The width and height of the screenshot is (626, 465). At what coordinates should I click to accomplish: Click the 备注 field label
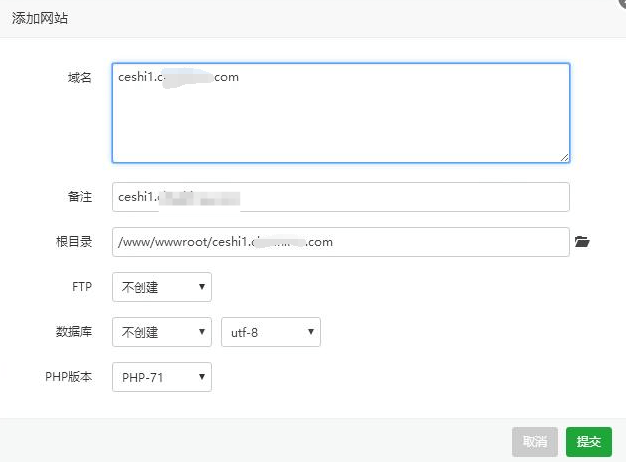(79, 197)
